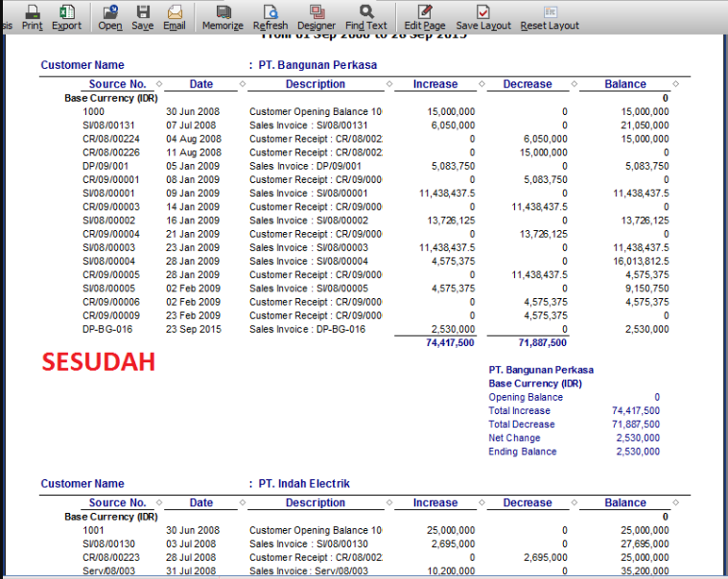The height and width of the screenshot is (579, 728).
Task: Sort by Source No. column in Bangunan Perkasa table
Action: (159, 84)
